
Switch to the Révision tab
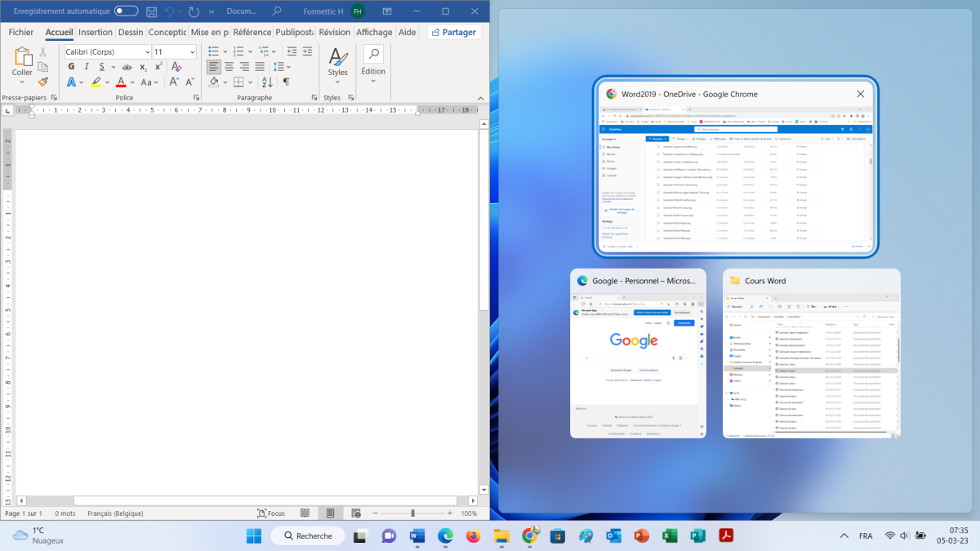pyautogui.click(x=334, y=33)
